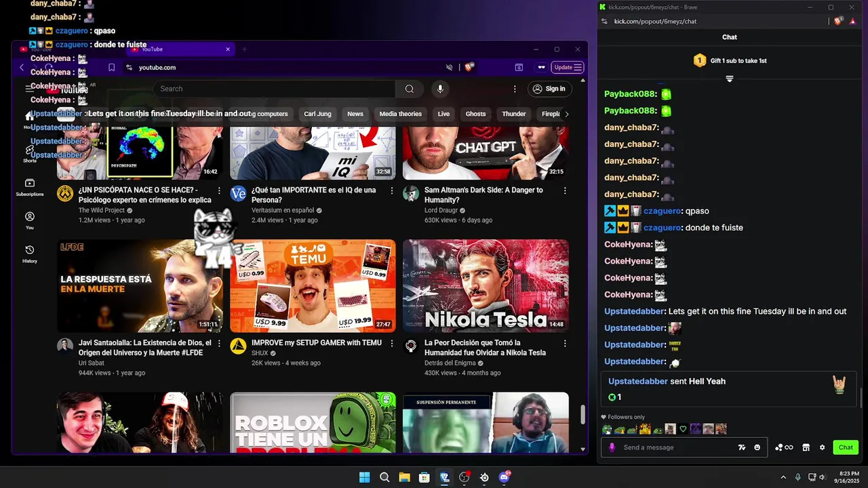Image resolution: width=868 pixels, height=488 pixels.
Task: Open the History sidebar item
Action: pos(30,254)
